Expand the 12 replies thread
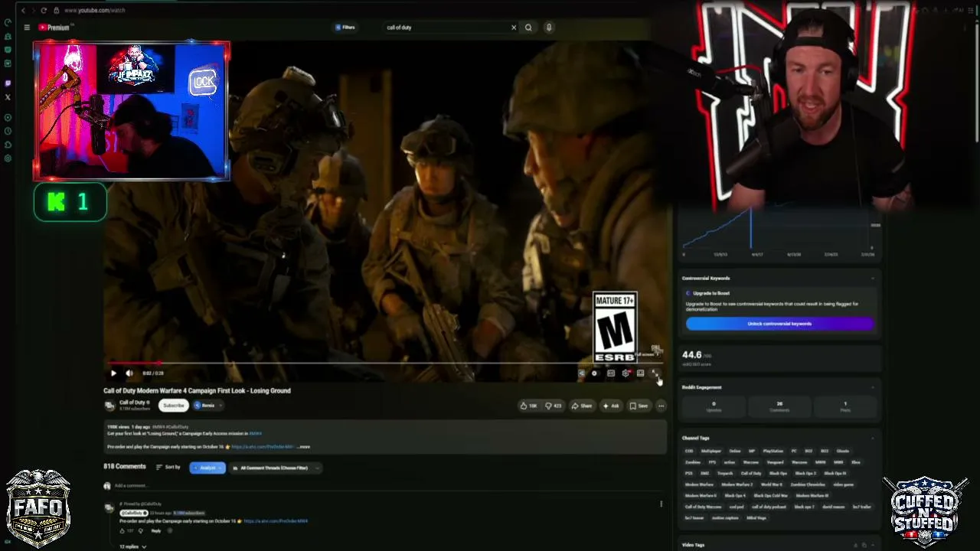980x551 pixels. tap(132, 546)
